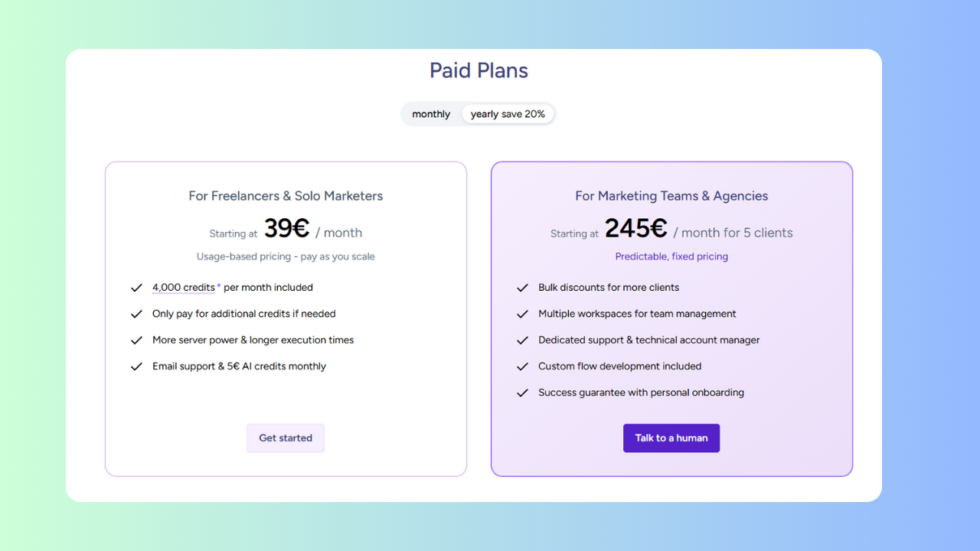Screen dimensions: 980x551
Task: Click checkmark beside "4,000 credits" feature
Action: 136,287
